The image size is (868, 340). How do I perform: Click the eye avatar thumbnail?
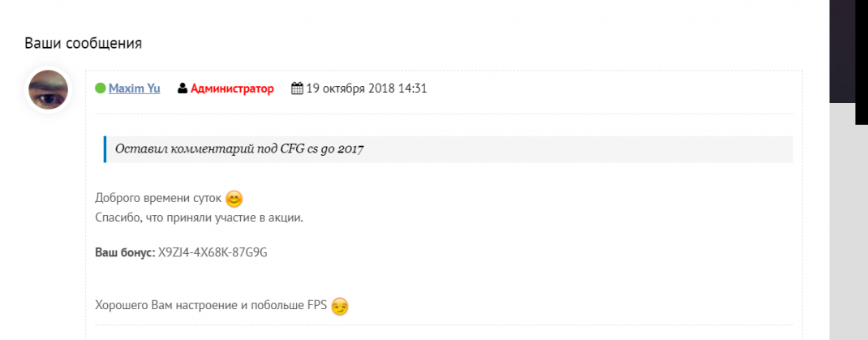(x=48, y=90)
